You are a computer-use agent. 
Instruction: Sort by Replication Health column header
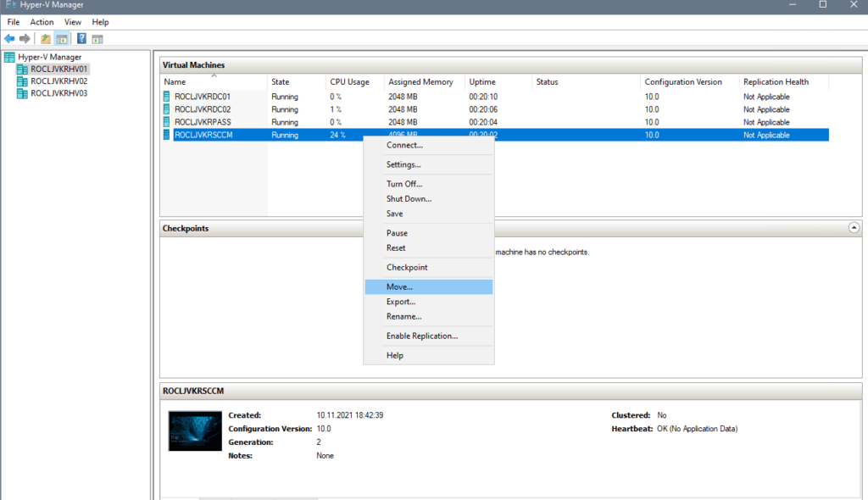point(783,82)
